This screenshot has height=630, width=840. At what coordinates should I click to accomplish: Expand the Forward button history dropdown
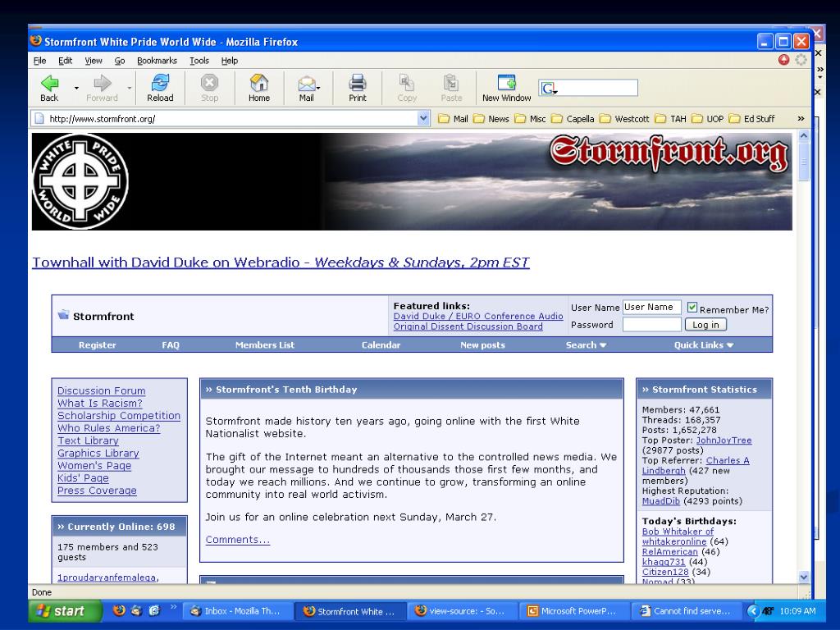click(129, 87)
